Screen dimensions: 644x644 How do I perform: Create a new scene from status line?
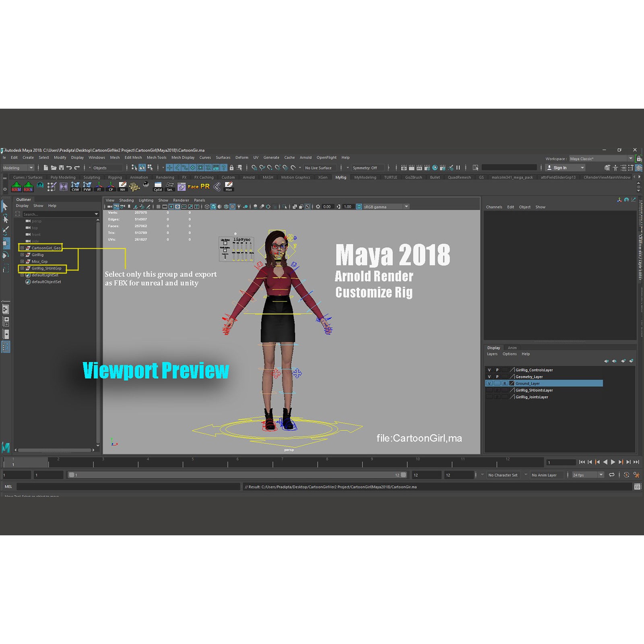click(45, 168)
